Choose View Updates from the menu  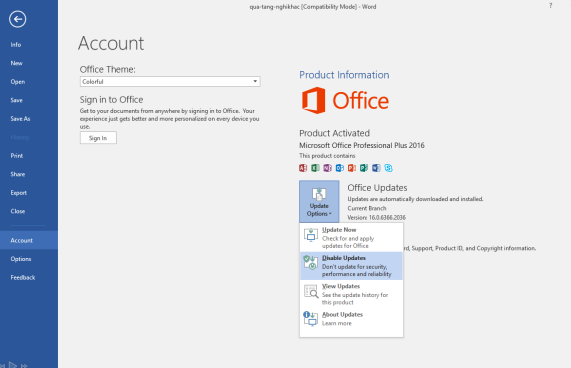351,294
